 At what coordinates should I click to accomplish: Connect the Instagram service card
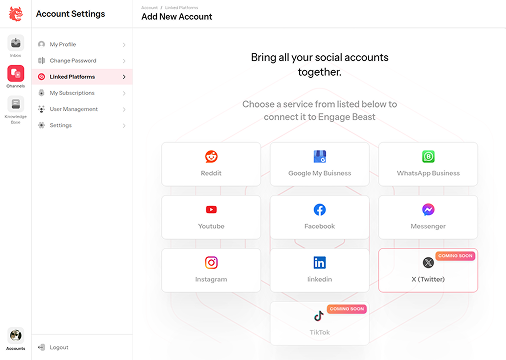[211, 270]
